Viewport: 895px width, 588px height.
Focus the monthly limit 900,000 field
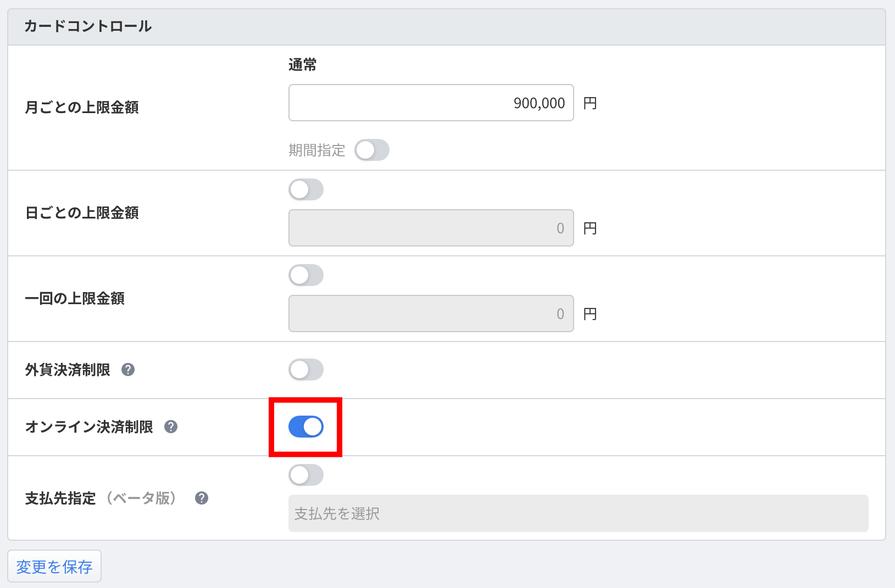click(431, 103)
